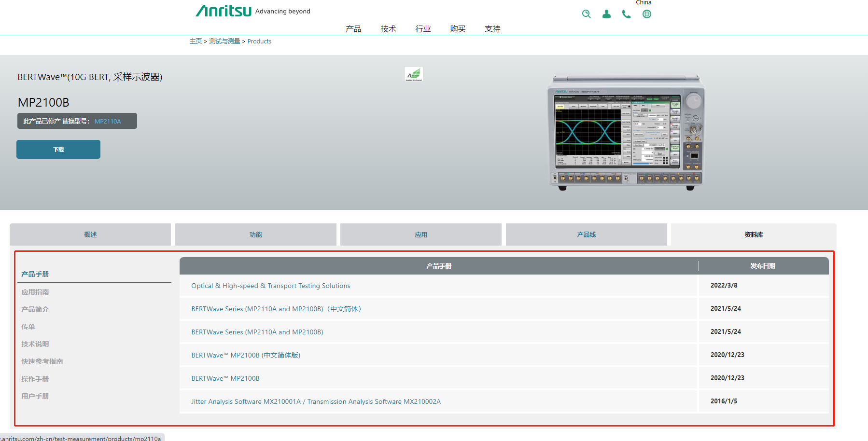Go to 主页 in the breadcrumb

(196, 41)
